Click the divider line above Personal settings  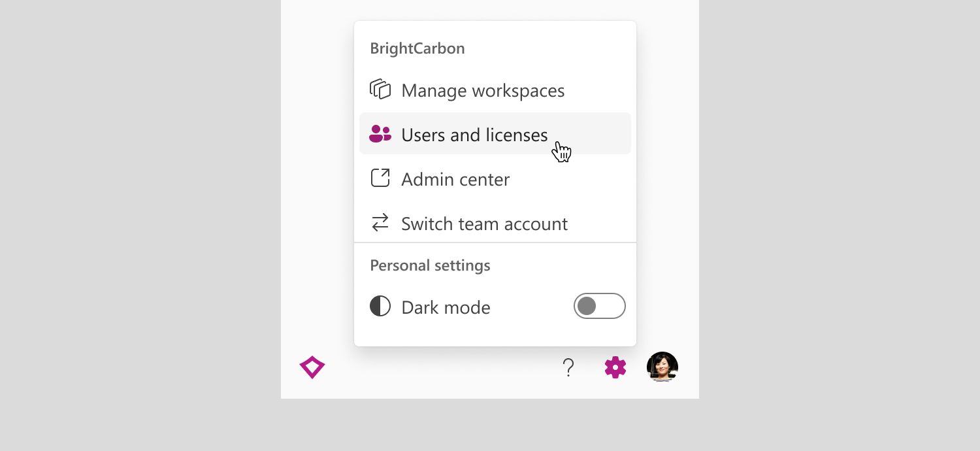pos(495,242)
